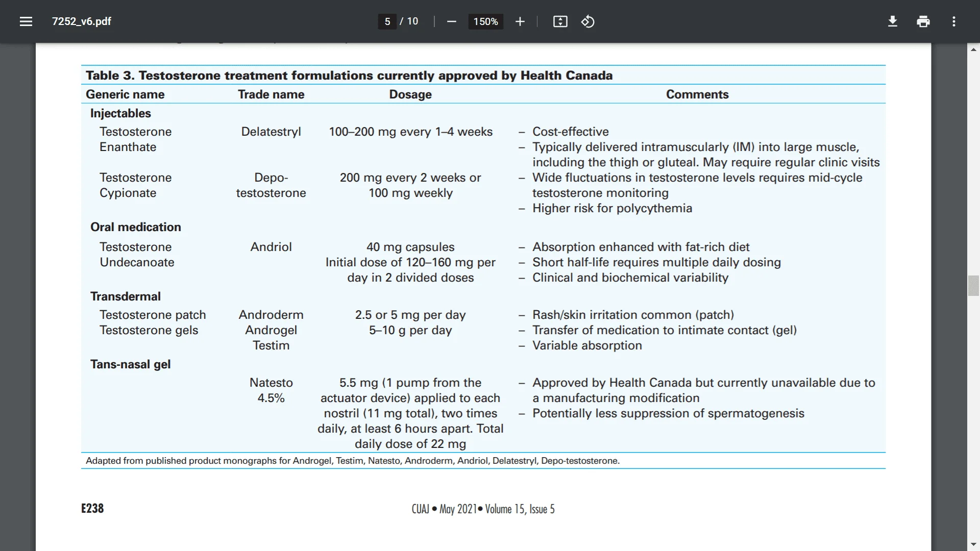
Task: Click the zoom out minus button
Action: tap(451, 21)
